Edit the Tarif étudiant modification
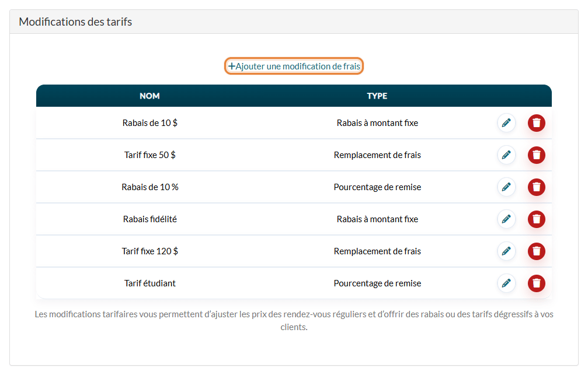 [506, 283]
